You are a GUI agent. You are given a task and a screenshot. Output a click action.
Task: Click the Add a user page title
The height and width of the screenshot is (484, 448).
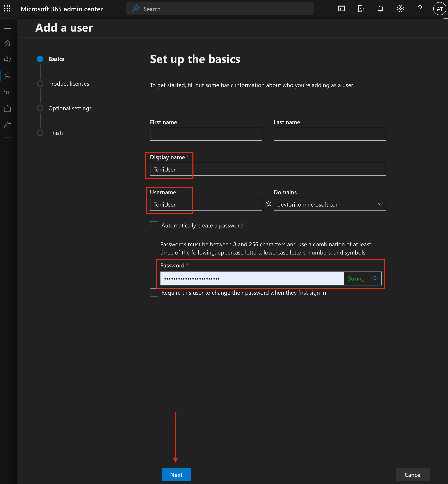click(x=64, y=28)
